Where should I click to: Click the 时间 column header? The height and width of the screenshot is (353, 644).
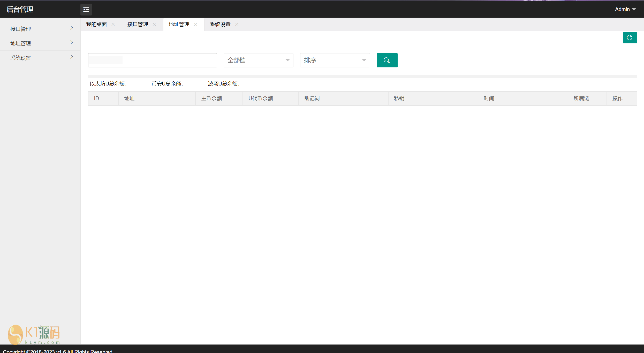489,98
